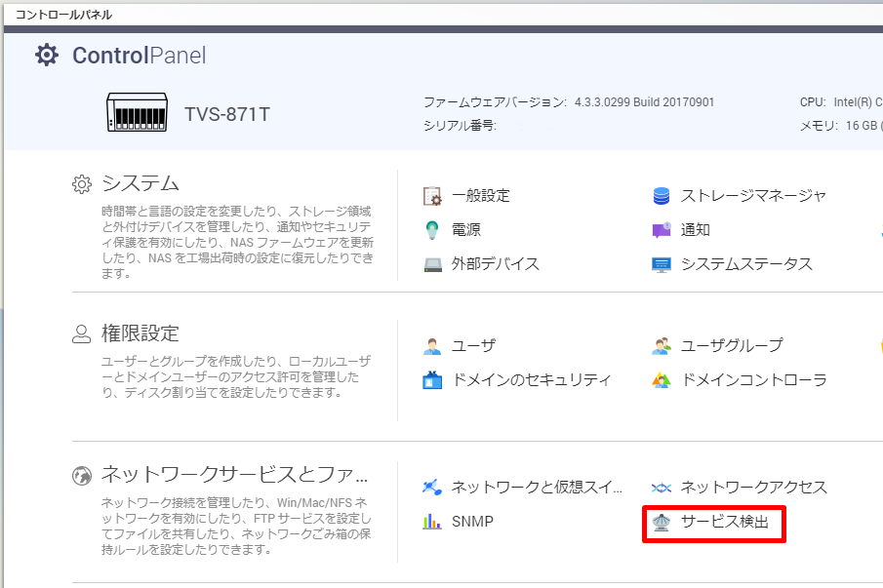Open the Network Services (ネットワークサービスとファ…) heading

pos(235,476)
